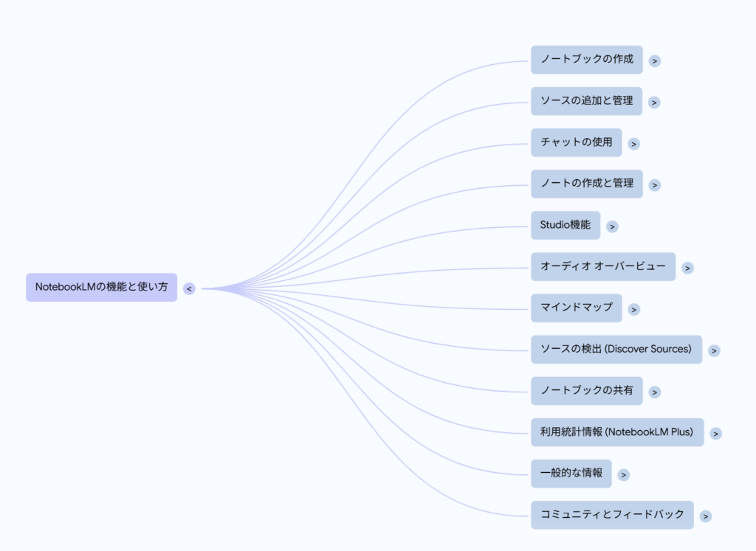756x551 pixels.
Task: Collapse the NotebookLMの機能と使い方 root node
Action: (189, 288)
